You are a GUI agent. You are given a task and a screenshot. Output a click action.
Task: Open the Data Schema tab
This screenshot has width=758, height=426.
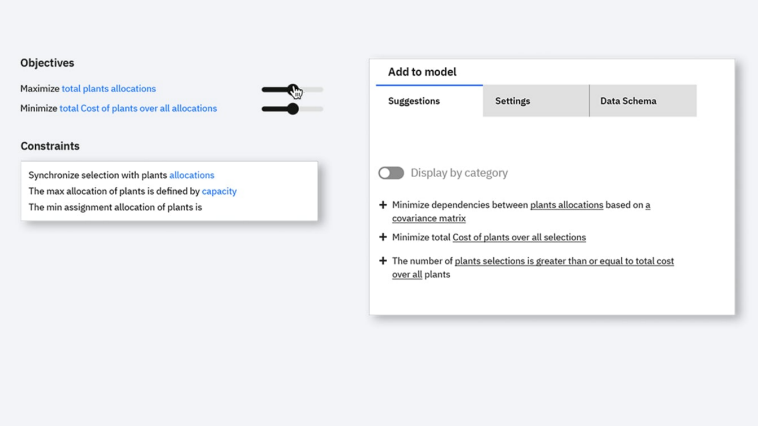click(643, 101)
